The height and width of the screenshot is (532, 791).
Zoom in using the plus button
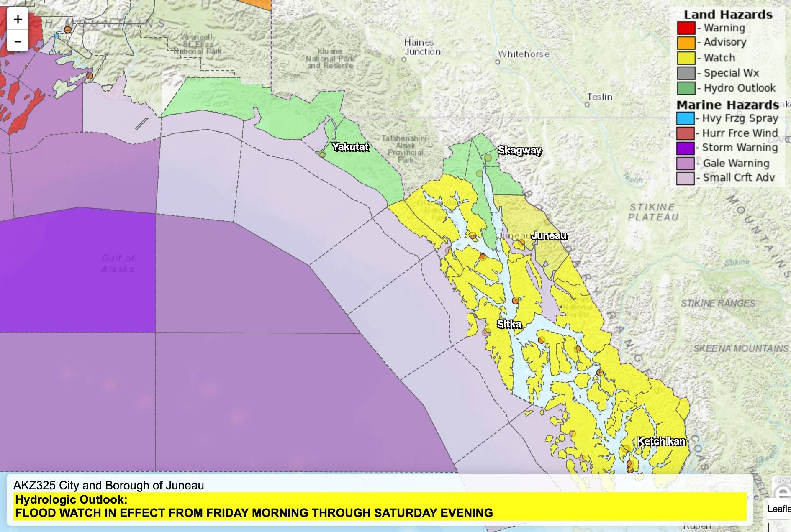[x=17, y=18]
